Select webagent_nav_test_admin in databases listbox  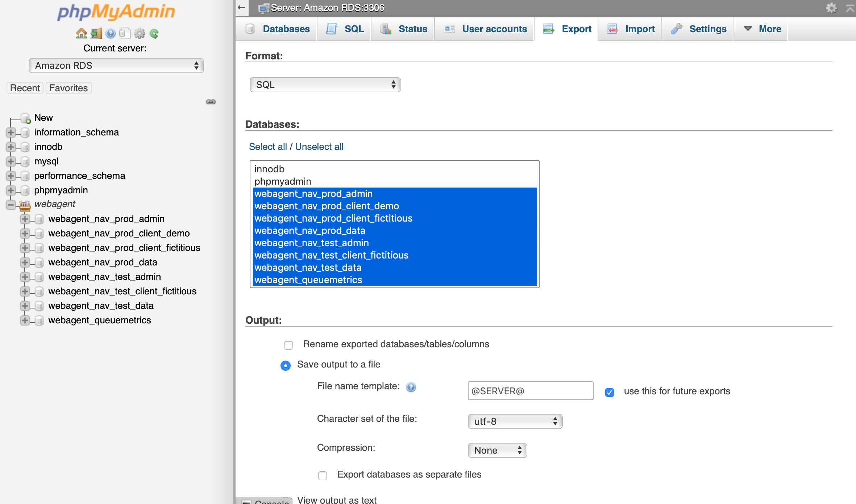(x=394, y=243)
